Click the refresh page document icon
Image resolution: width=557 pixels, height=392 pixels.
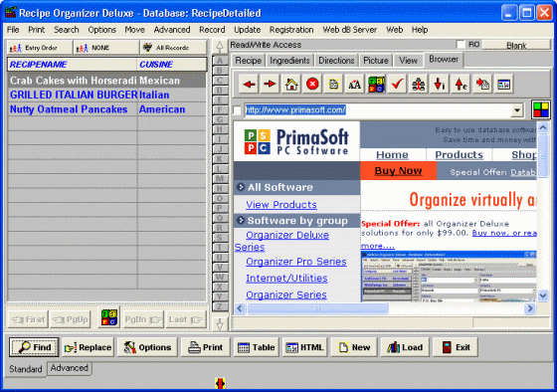coord(333,85)
